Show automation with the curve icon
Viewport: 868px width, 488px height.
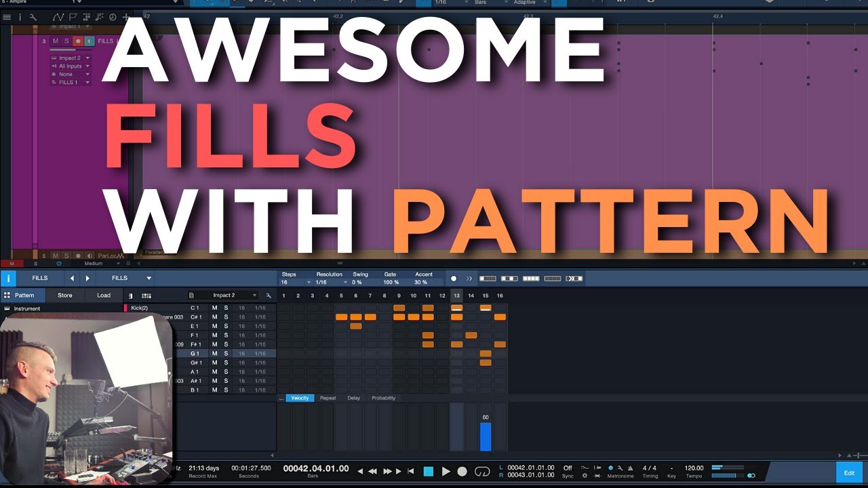[58, 17]
